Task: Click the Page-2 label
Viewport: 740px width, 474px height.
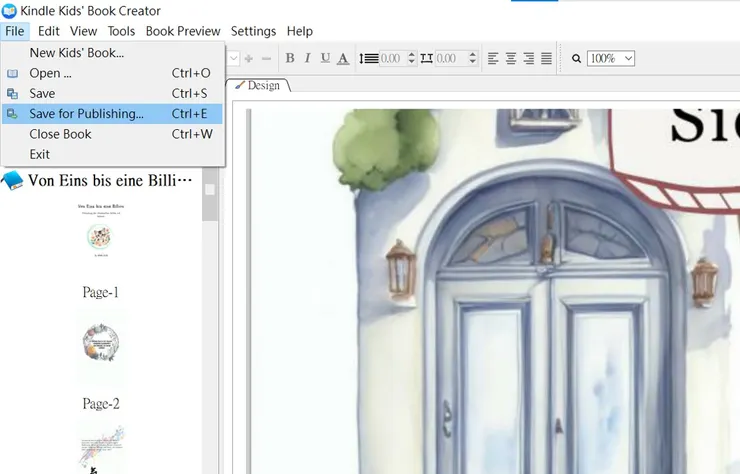Action: click(101, 404)
